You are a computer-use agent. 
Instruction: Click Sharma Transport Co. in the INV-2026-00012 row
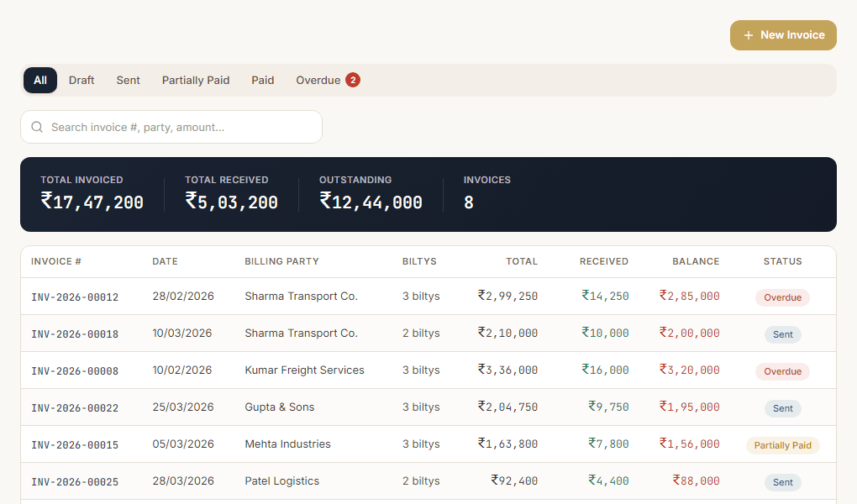301,297
